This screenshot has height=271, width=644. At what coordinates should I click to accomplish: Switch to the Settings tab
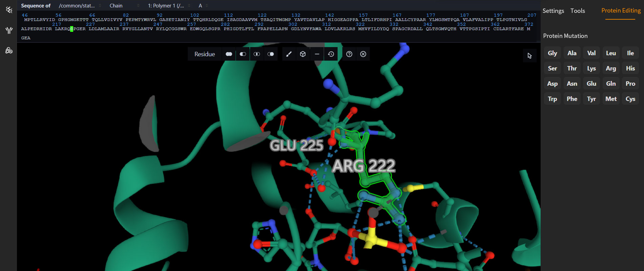pyautogui.click(x=553, y=11)
